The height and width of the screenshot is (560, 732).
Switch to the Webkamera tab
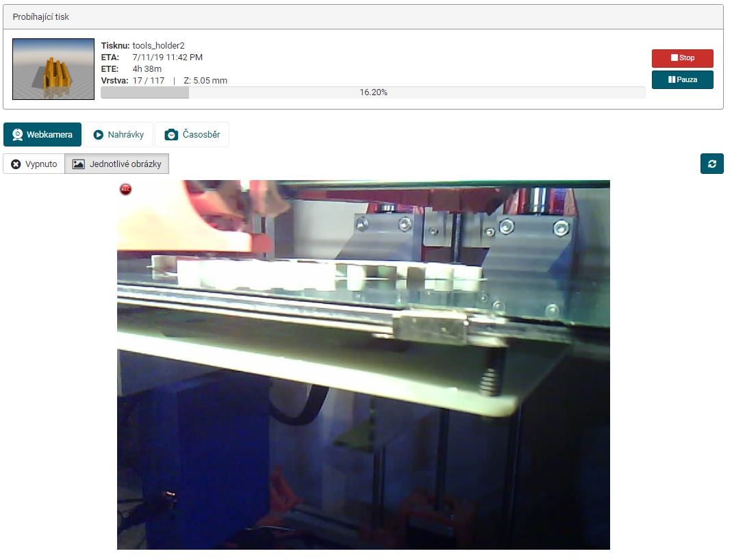click(42, 135)
